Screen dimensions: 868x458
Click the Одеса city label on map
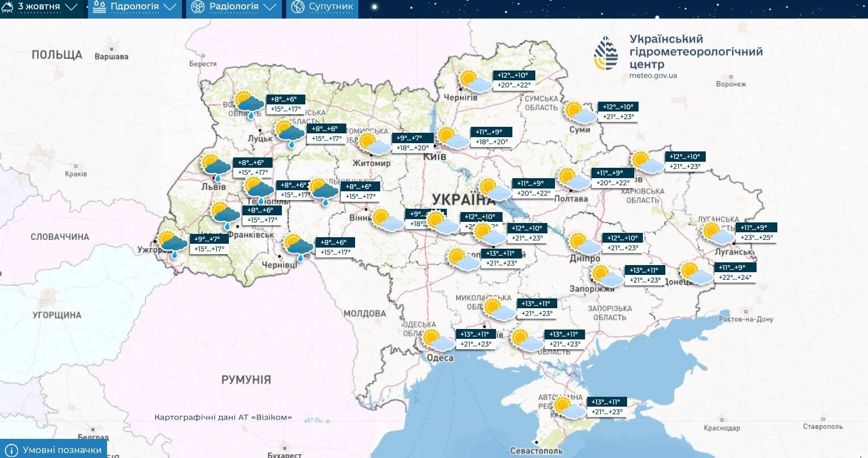pos(440,358)
